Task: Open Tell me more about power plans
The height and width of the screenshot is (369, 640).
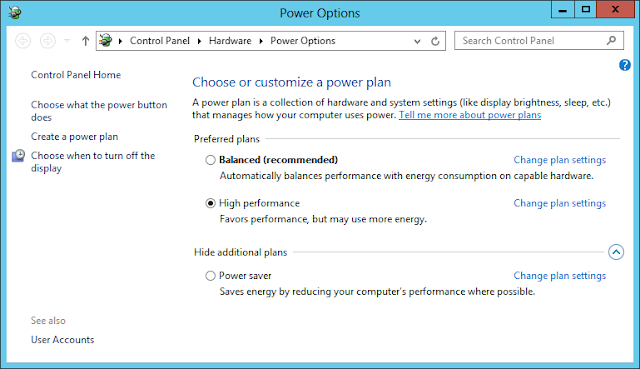Action: tap(470, 115)
